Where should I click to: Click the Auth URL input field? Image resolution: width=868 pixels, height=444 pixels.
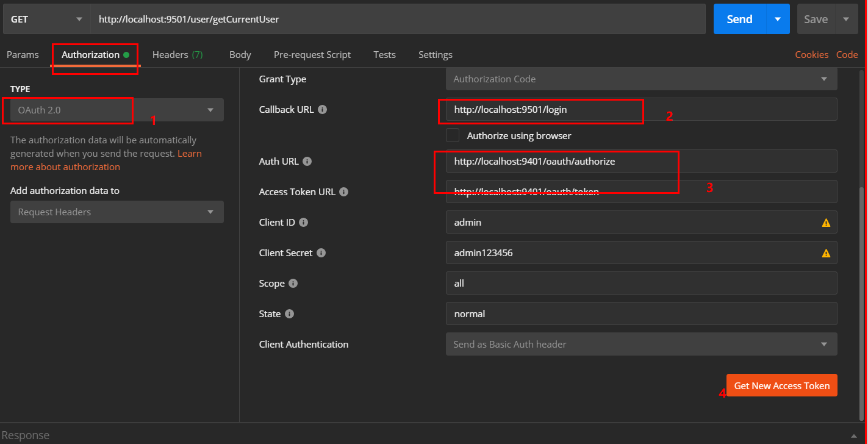click(x=642, y=162)
